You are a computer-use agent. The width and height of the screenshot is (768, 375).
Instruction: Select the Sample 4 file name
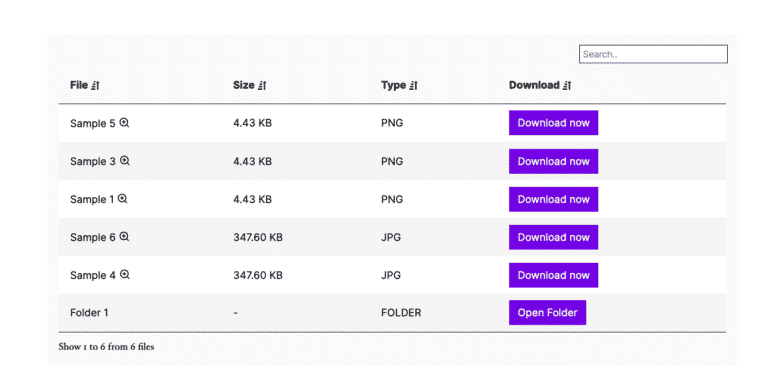point(93,276)
